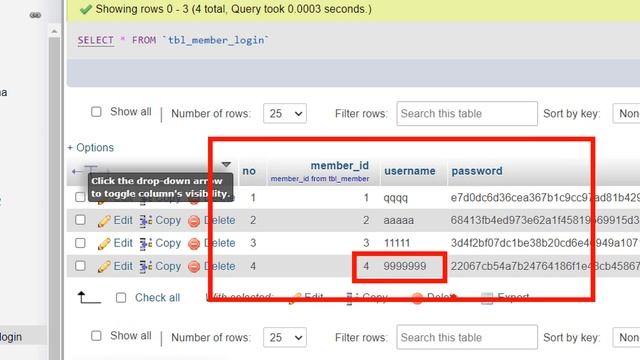Image resolution: width=640 pixels, height=360 pixels.
Task: Click the Copy icon in row 2
Action: point(146,221)
